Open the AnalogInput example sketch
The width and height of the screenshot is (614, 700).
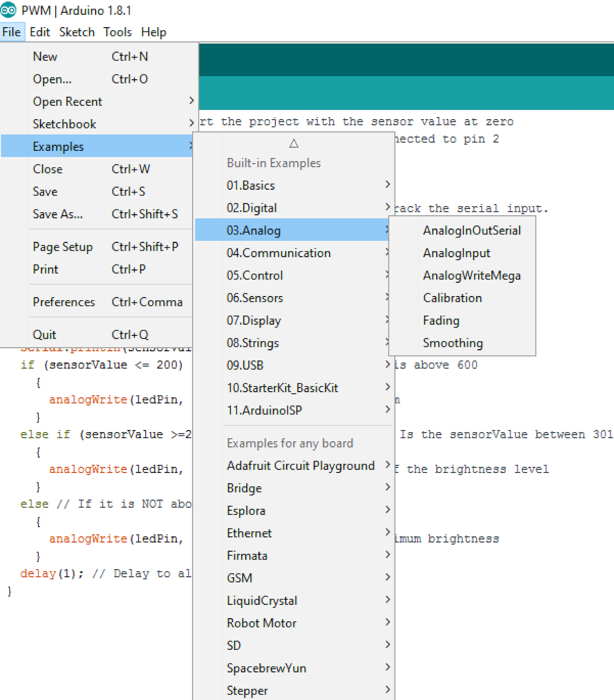tap(462, 253)
